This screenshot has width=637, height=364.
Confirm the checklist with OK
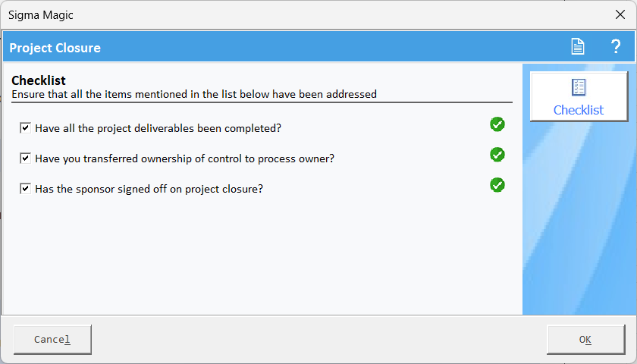[585, 339]
